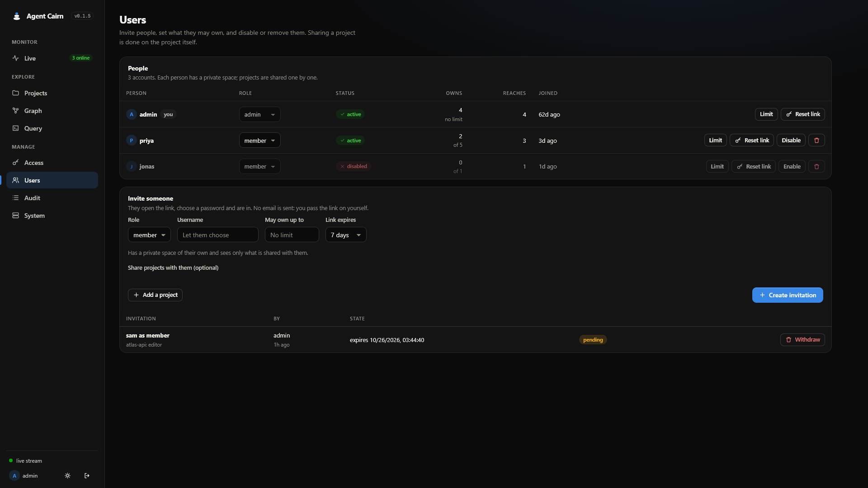Screen dimensions: 868x488
Task: Open the Link expires dropdown
Action: click(x=346, y=235)
